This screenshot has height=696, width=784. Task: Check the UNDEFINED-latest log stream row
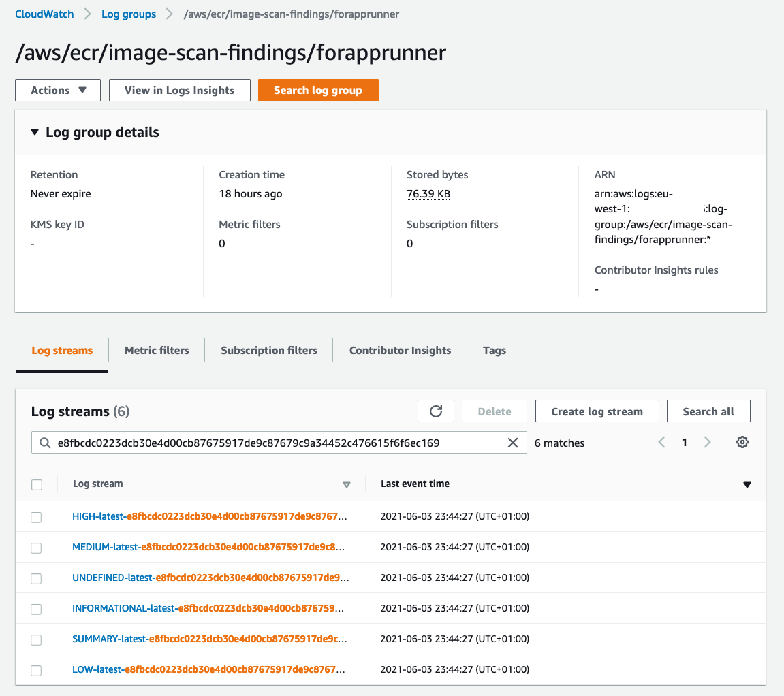point(36,578)
